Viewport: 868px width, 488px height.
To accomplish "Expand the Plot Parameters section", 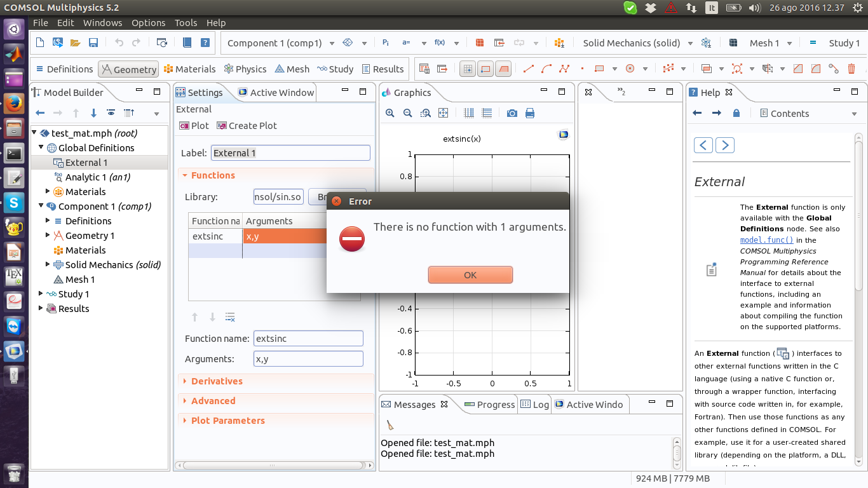I will (227, 421).
